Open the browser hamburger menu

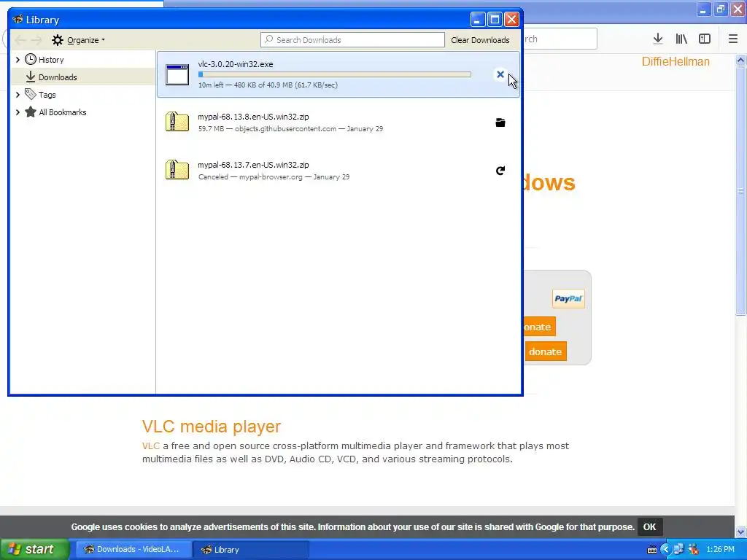[732, 39]
